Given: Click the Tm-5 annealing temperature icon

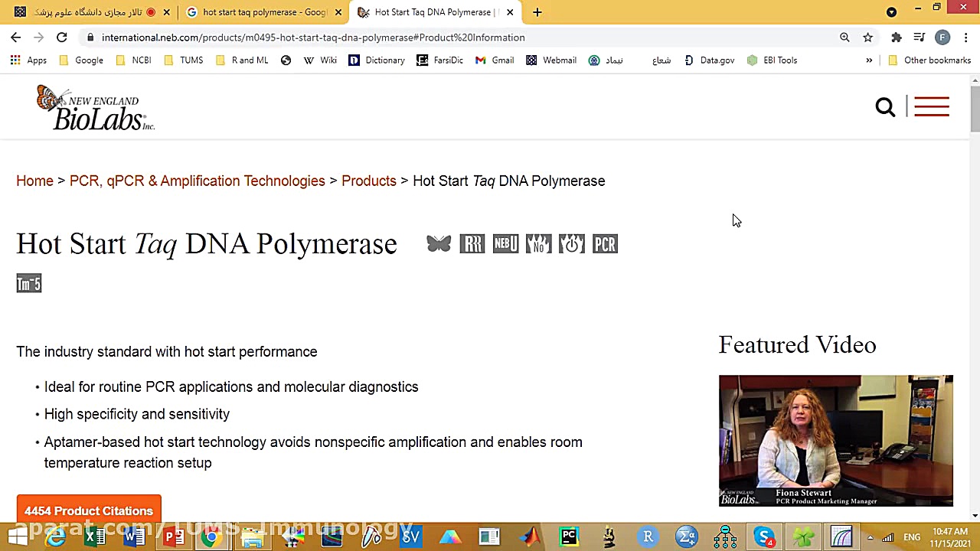Looking at the screenshot, I should point(29,284).
